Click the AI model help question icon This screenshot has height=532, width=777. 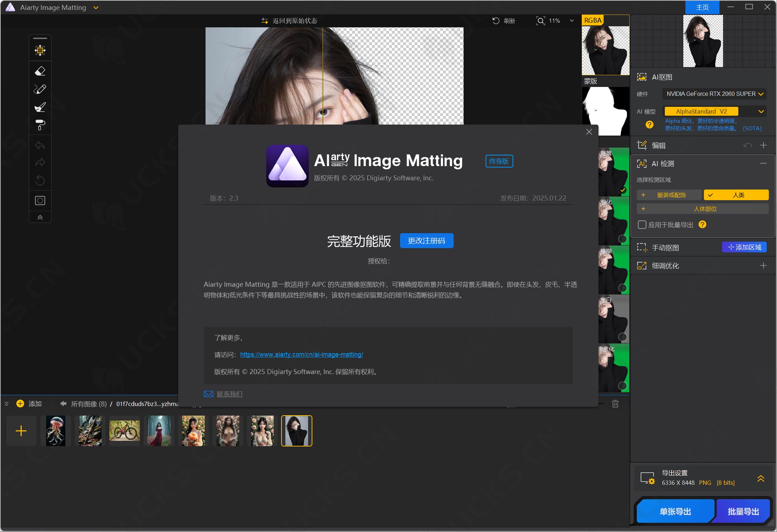pyautogui.click(x=649, y=125)
